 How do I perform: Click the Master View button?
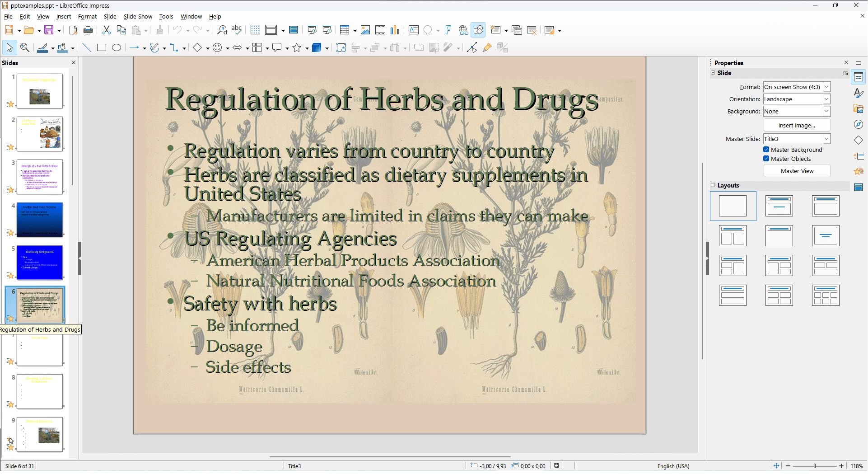tap(797, 171)
